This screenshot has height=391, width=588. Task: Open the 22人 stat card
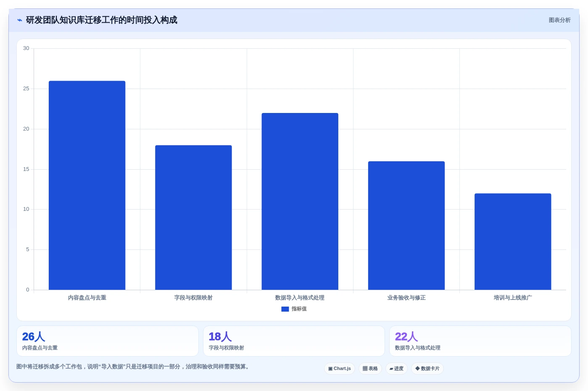click(480, 341)
